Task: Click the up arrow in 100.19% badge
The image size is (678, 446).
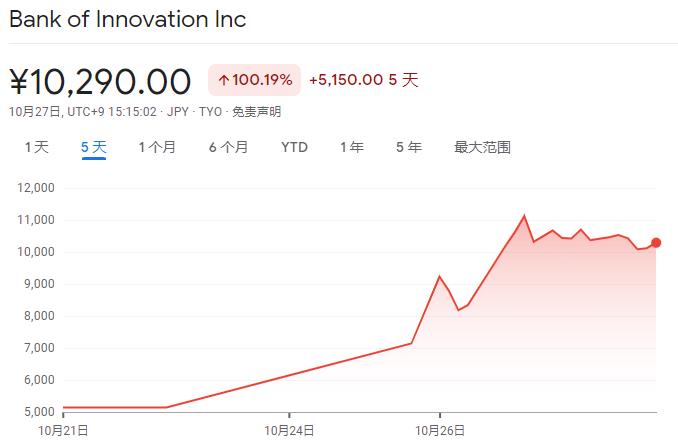Action: [224, 80]
